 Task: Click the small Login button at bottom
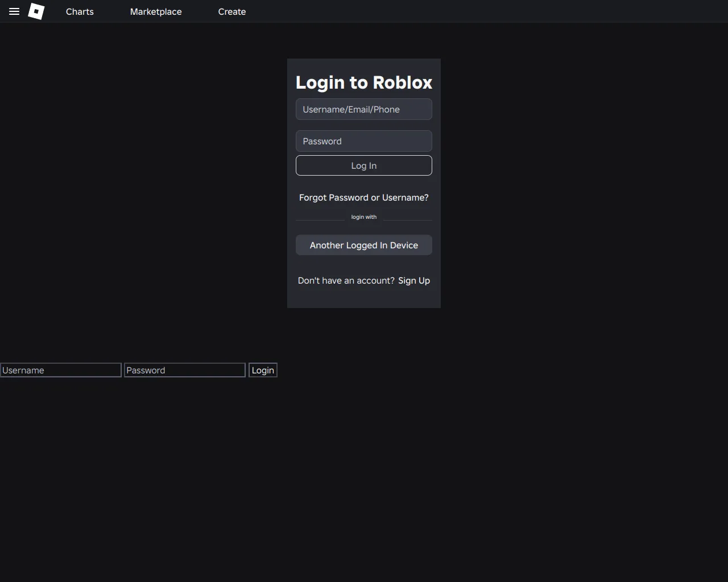click(263, 370)
